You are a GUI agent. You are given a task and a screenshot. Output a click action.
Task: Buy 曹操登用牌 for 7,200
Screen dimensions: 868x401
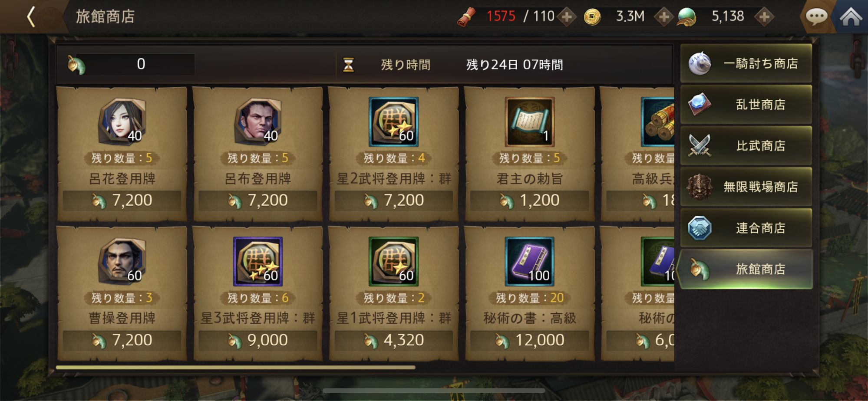click(122, 340)
